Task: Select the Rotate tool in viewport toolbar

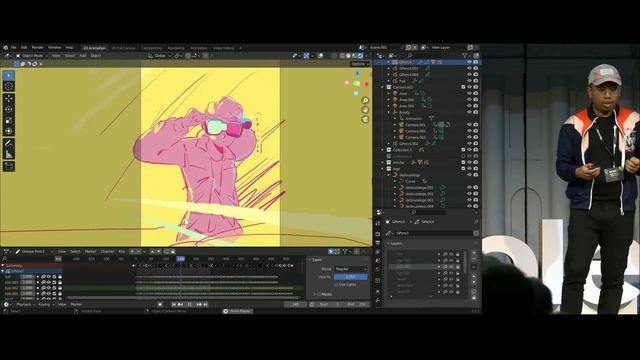Action: 9,109
